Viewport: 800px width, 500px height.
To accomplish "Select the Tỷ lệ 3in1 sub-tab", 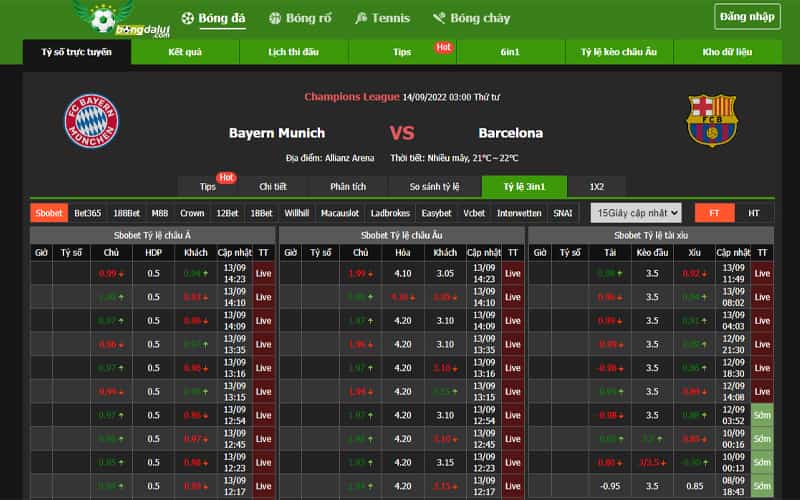I will [524, 187].
